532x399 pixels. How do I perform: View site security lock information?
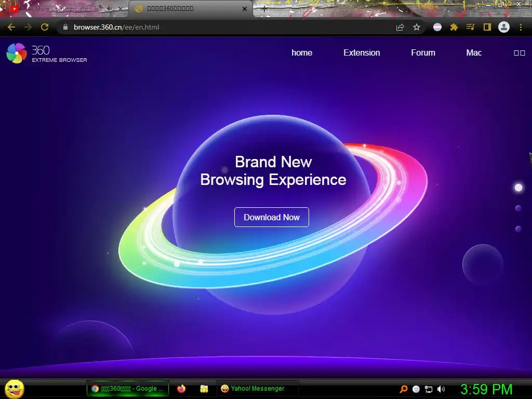pyautogui.click(x=65, y=27)
